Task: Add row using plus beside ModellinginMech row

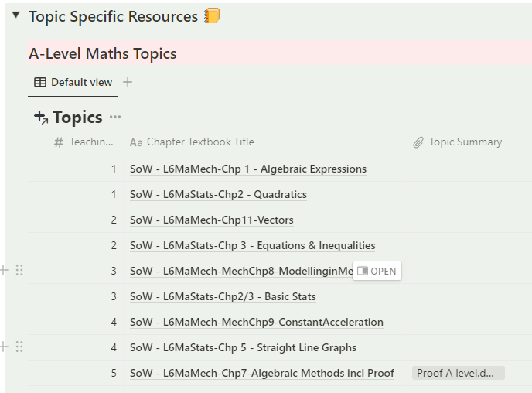Action: [x=4, y=270]
